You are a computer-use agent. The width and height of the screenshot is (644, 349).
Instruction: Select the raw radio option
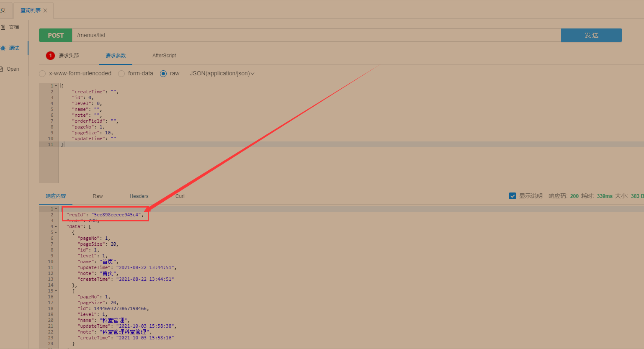[x=163, y=74]
